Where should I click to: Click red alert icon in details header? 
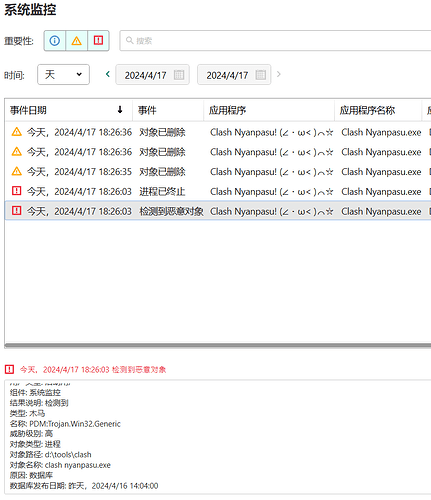click(10, 369)
